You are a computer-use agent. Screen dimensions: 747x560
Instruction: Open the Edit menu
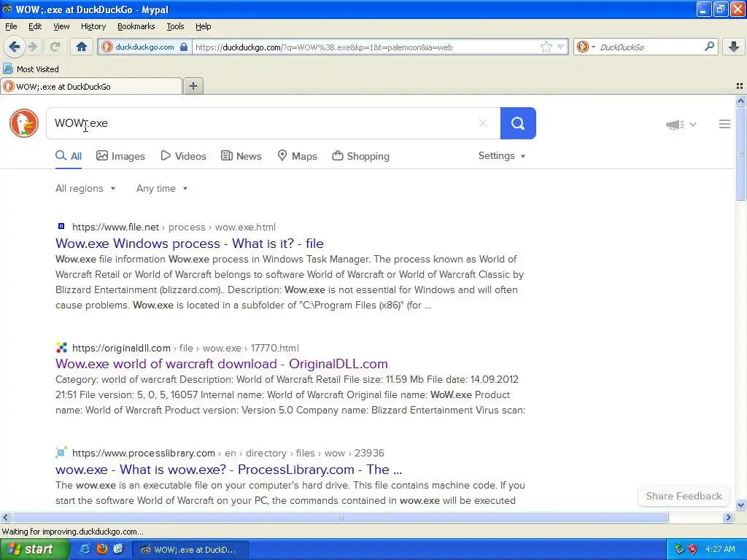point(35,26)
